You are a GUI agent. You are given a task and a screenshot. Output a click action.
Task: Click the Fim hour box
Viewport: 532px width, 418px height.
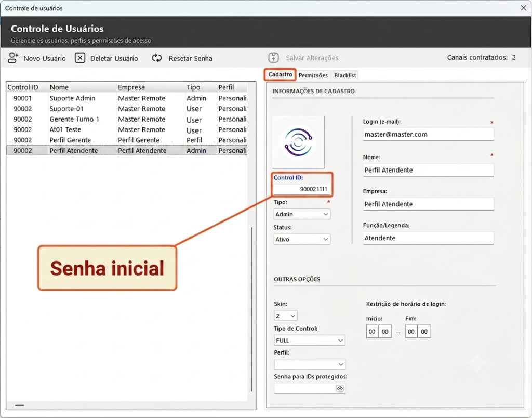(411, 331)
